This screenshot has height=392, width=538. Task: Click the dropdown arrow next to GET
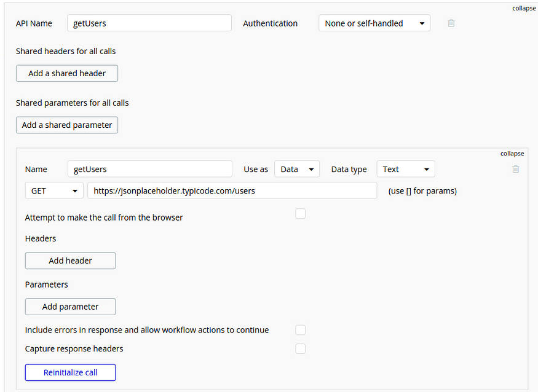[75, 191]
